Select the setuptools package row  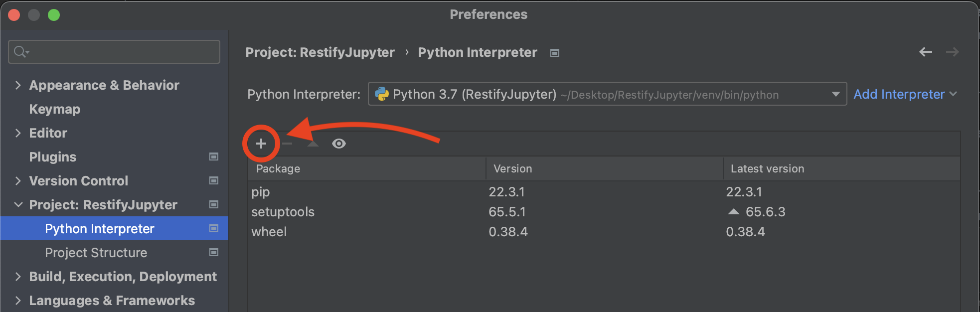604,212
